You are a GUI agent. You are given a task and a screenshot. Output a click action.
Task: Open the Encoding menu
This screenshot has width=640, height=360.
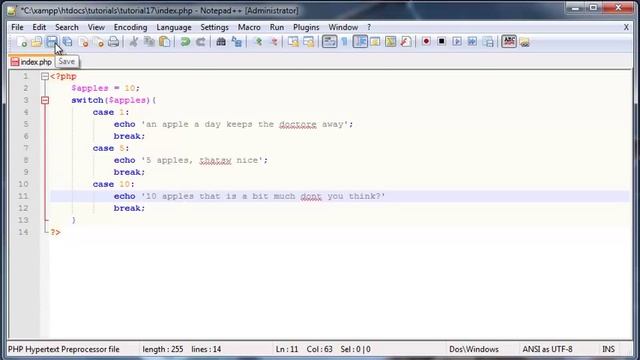tap(130, 27)
